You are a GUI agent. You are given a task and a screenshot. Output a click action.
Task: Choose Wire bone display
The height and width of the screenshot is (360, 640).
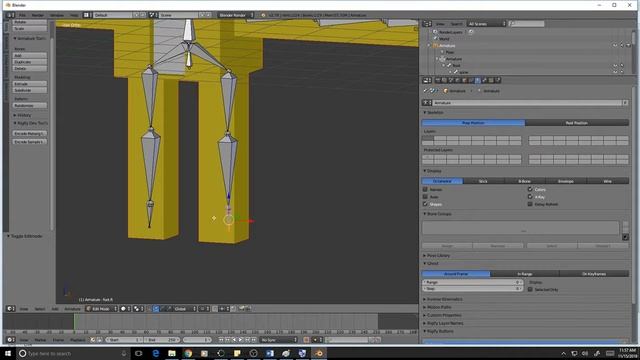click(x=608, y=181)
